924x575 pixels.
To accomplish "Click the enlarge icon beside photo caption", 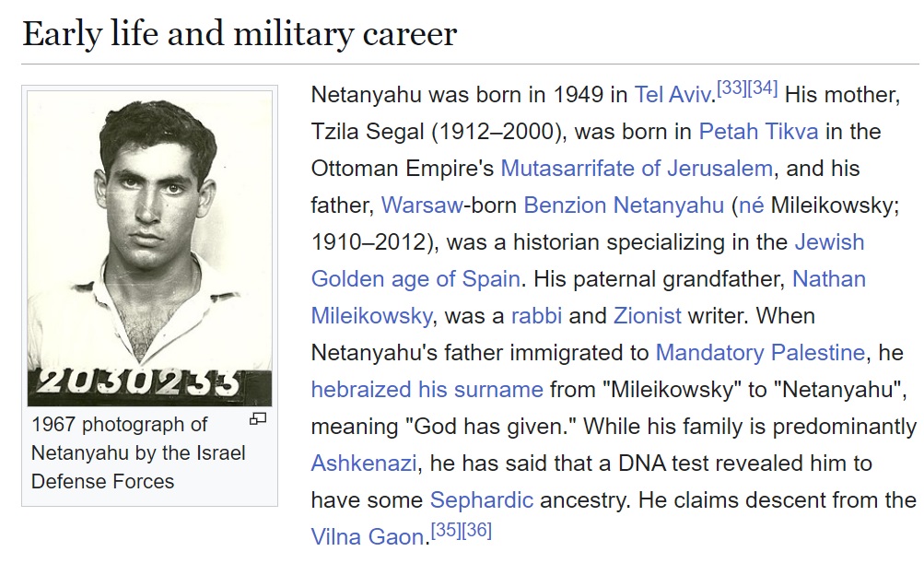I will (x=258, y=419).
